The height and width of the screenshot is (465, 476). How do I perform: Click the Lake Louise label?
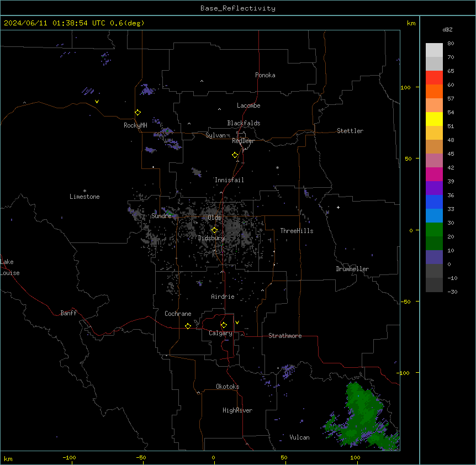[10, 267]
